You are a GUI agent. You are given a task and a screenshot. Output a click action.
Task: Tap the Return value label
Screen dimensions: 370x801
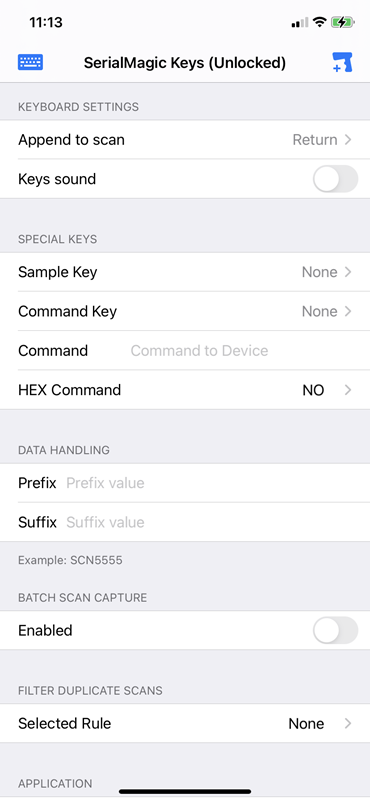pyautogui.click(x=315, y=140)
